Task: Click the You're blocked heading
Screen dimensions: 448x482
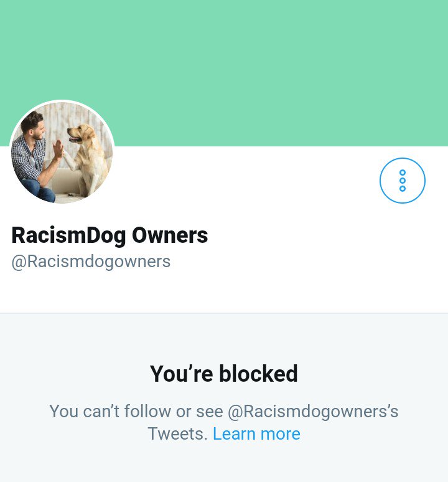Action: tap(224, 374)
